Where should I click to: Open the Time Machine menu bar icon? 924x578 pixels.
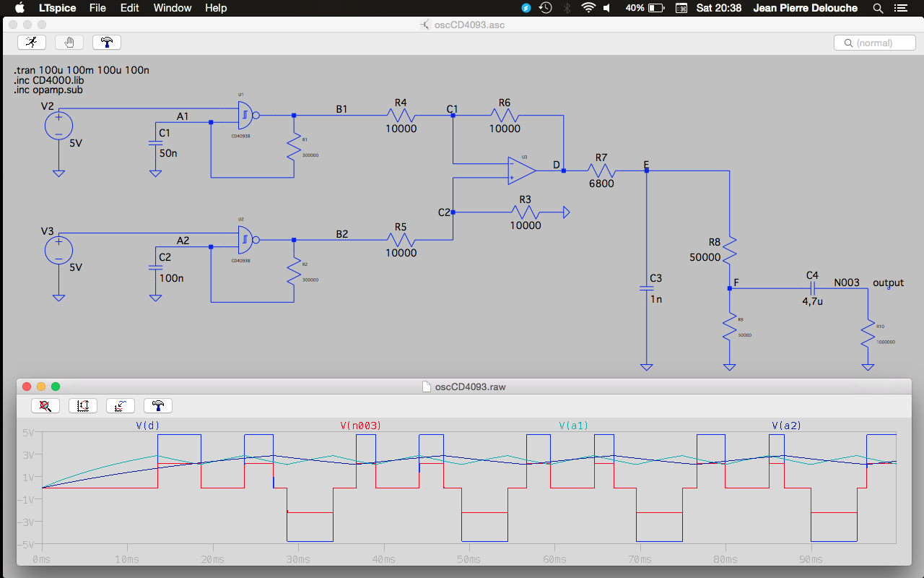546,8
